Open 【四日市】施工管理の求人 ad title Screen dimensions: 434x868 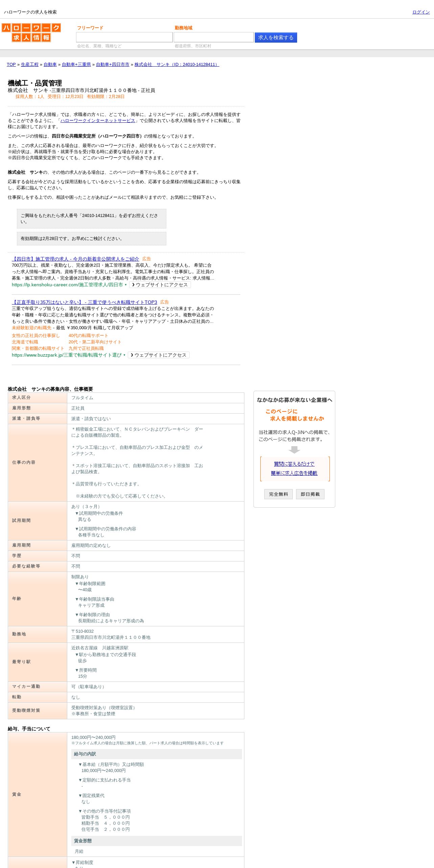75,259
